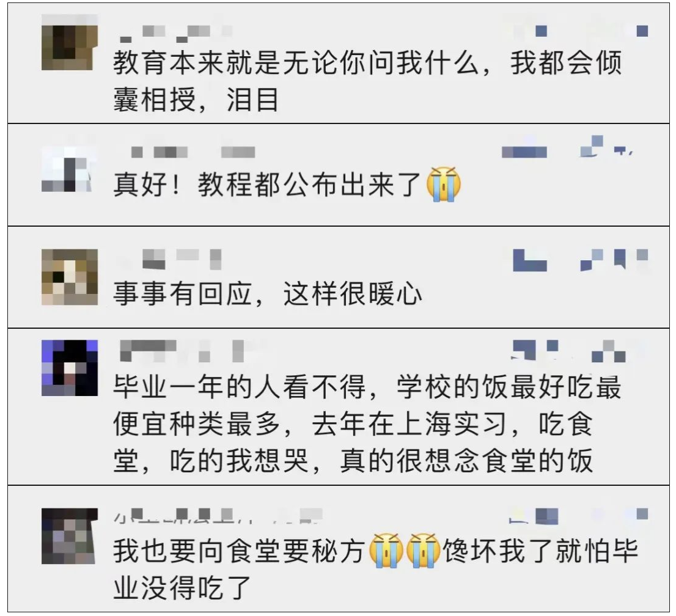The width and height of the screenshot is (676, 616).
Task: Open purple-black avatar next to 毕业一年的人 comment
Action: (70, 368)
